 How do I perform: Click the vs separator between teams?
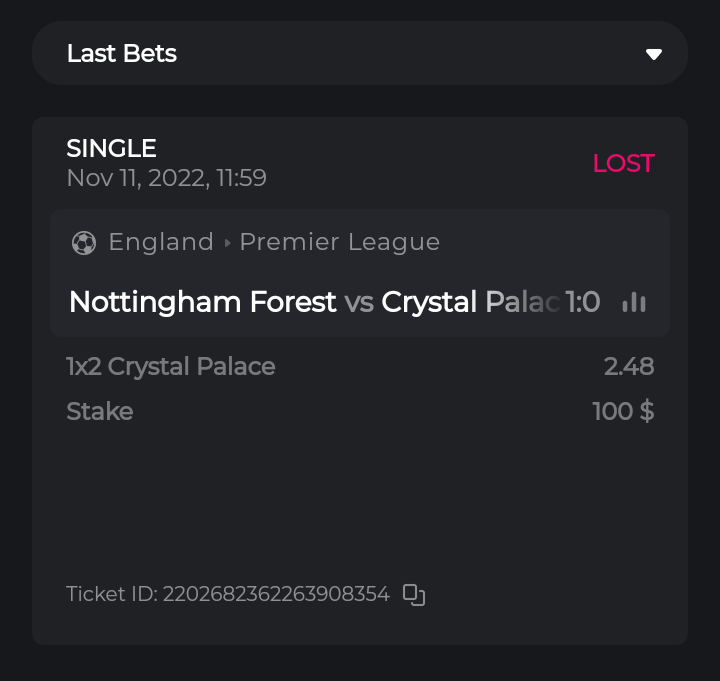pos(359,302)
